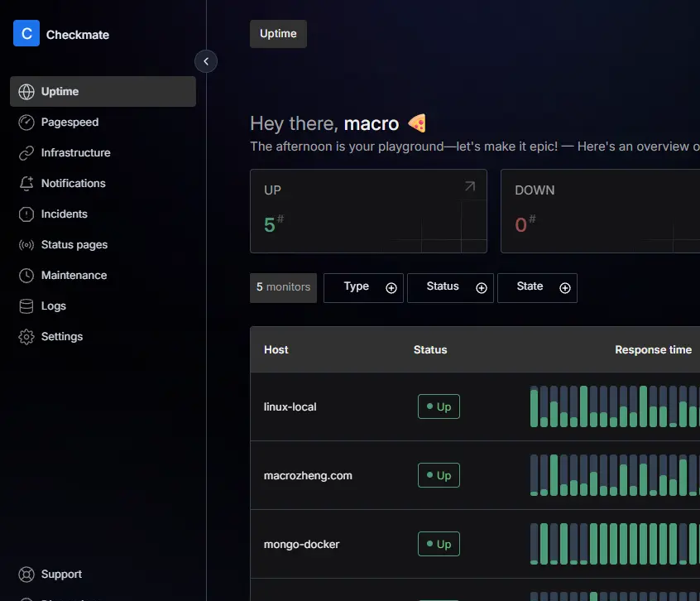Viewport: 700px width, 601px height.
Task: Open the Logs menu item
Action: [53, 306]
